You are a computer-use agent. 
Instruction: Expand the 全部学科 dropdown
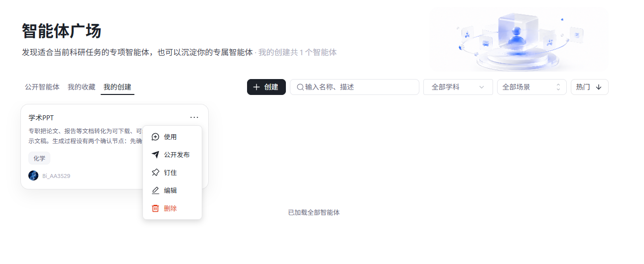click(x=458, y=87)
